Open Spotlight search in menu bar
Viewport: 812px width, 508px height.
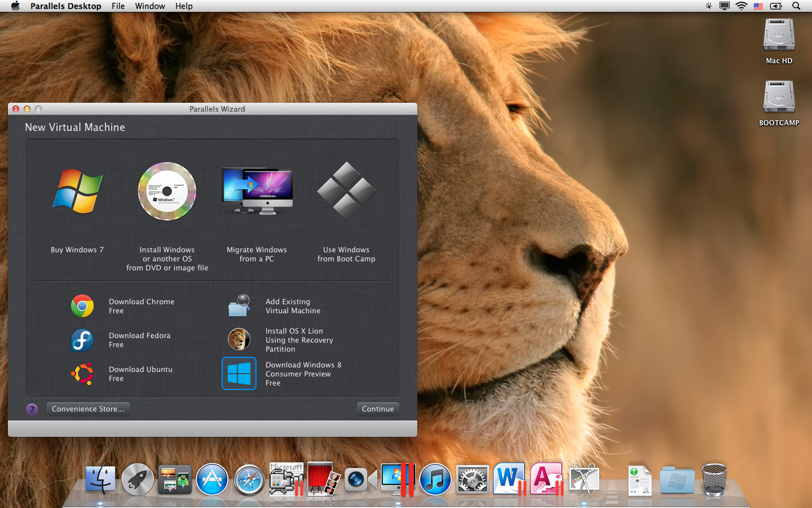point(796,6)
